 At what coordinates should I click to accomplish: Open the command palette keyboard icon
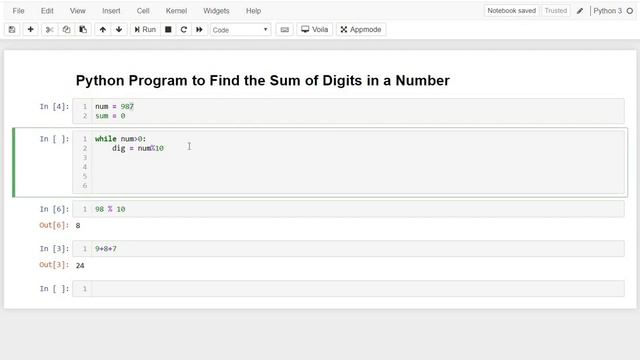tap(284, 29)
